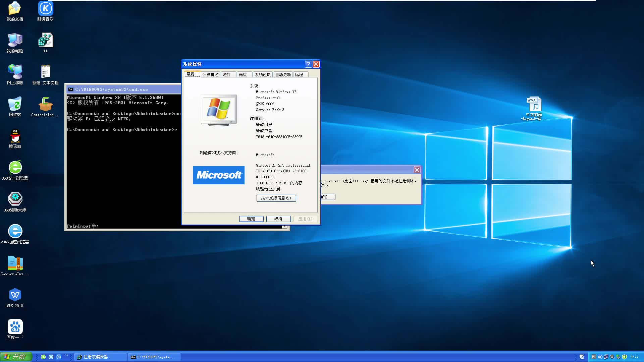Click the 技术支持信息 button
644x362 pixels.
[276, 198]
